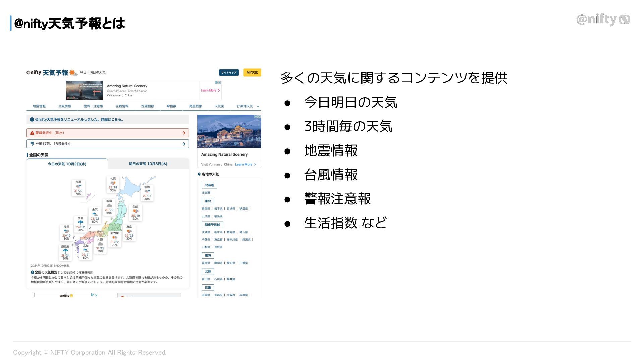Open the @nifty天気予報 renewal notice link
Screen dimensions: 644x362
point(79,119)
